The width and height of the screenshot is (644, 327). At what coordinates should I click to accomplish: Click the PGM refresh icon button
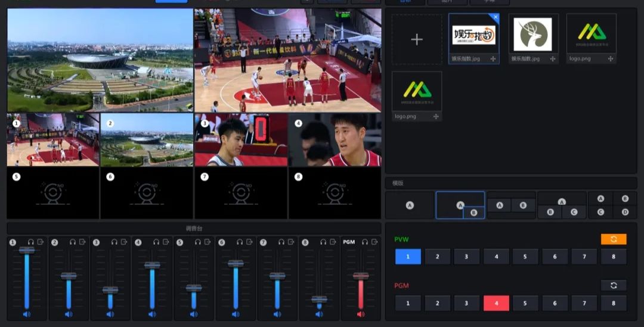click(x=614, y=285)
